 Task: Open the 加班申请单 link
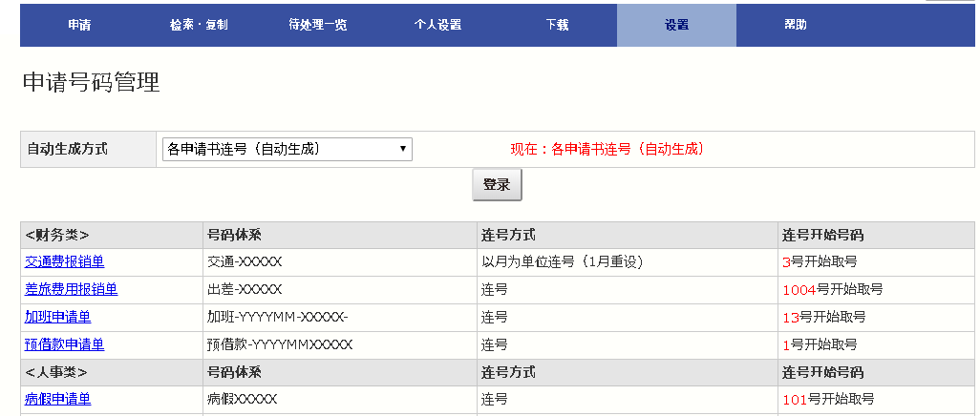click(x=57, y=318)
